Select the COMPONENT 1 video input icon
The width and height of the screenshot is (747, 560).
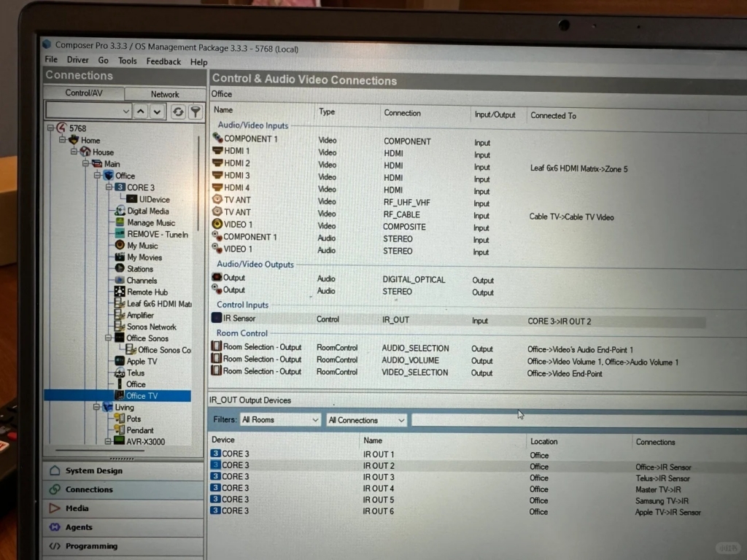(x=217, y=138)
